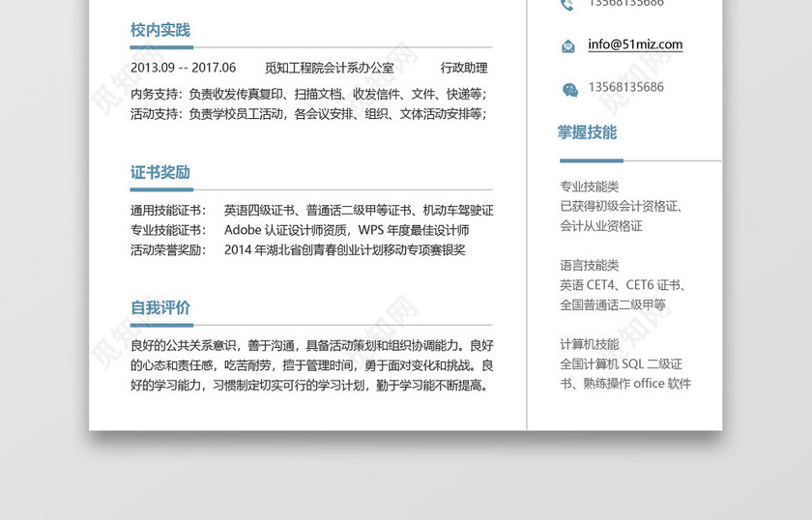Click the 活动荣誉奖励 label

168,249
